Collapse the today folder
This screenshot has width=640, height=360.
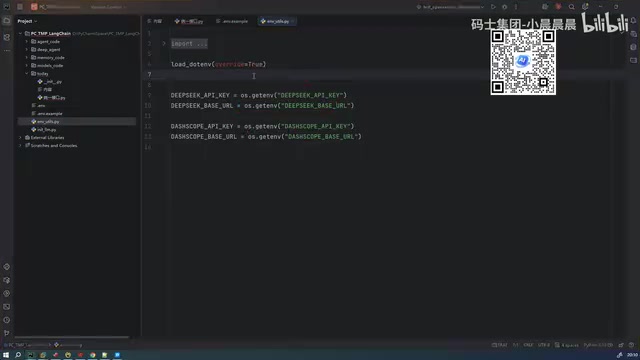point(27,73)
